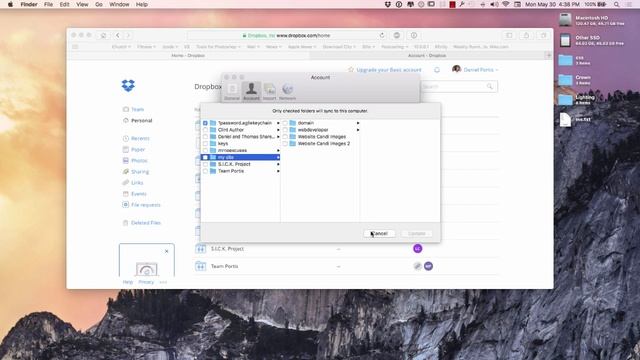Image resolution: width=640 pixels, height=360 pixels.
Task: Click the Safari address bar
Action: pyautogui.click(x=286, y=36)
